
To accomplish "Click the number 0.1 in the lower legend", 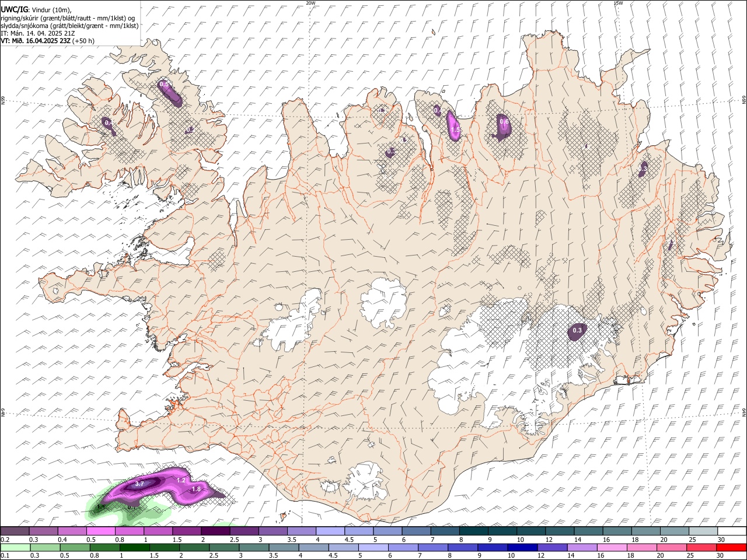I will (x=5, y=556).
